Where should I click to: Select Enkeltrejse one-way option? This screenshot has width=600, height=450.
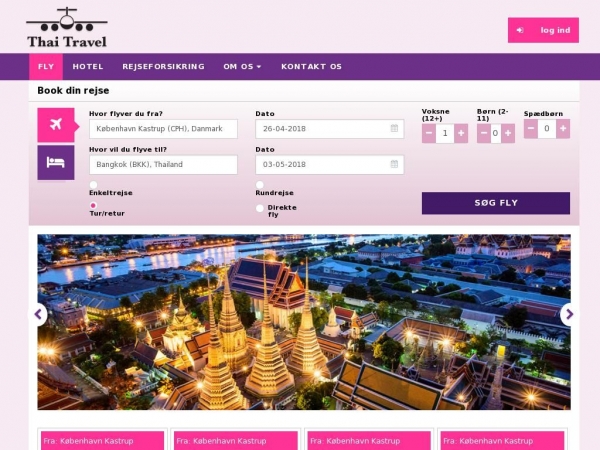(x=93, y=185)
